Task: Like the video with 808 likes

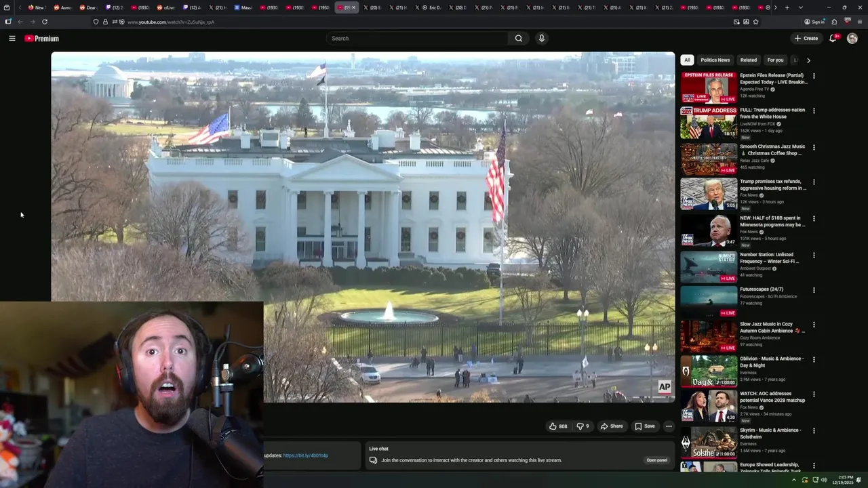Action: 558,426
